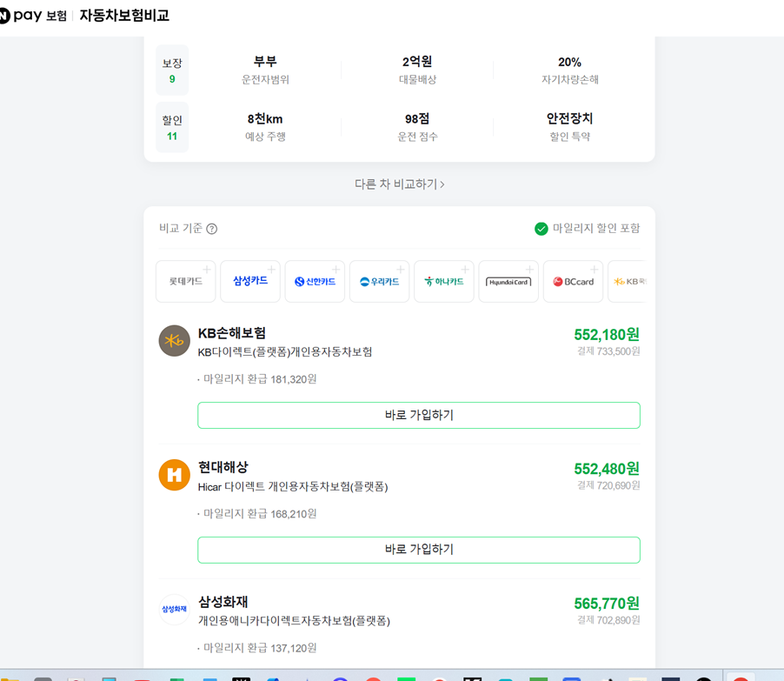This screenshot has width=784, height=681.
Task: Select the 8천km 예상 주행 item
Action: pos(265,127)
